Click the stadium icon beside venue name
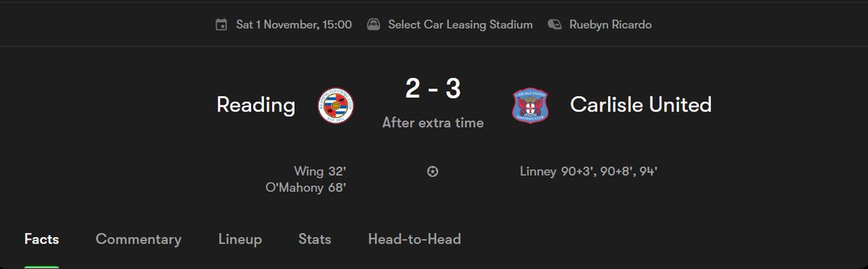This screenshot has width=868, height=269. 373,25
